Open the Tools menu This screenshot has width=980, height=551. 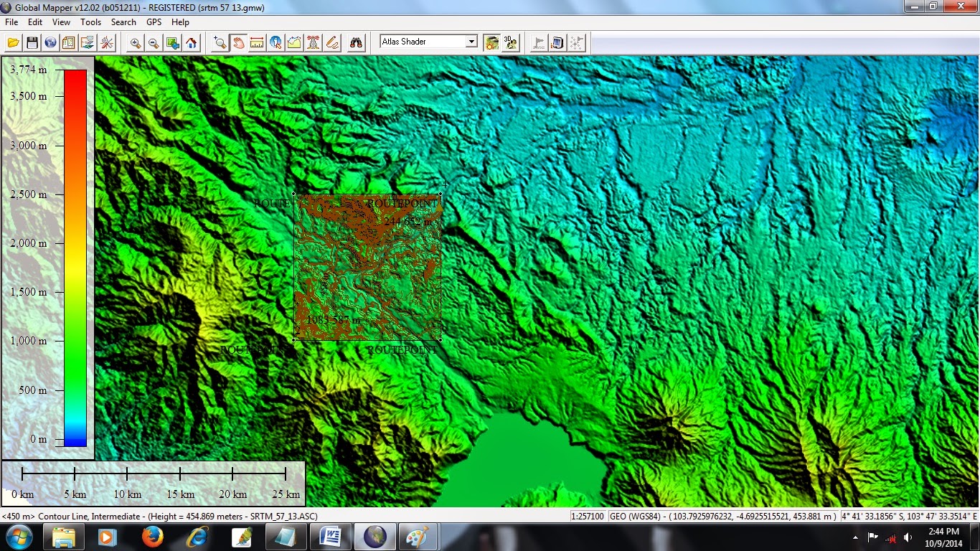click(90, 22)
